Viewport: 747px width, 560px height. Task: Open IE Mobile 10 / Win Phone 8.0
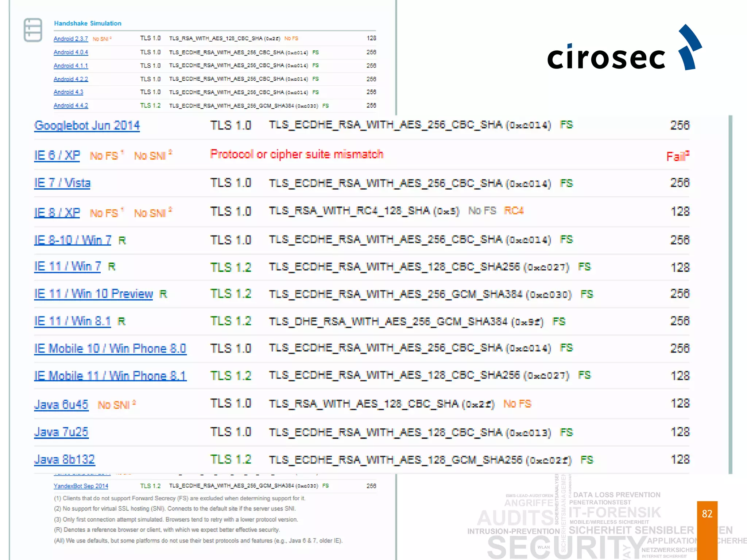pos(110,349)
